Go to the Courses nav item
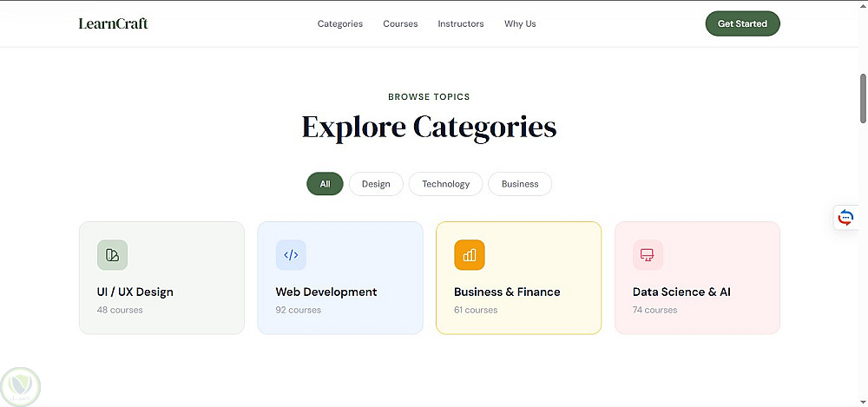The width and height of the screenshot is (868, 407). (400, 23)
